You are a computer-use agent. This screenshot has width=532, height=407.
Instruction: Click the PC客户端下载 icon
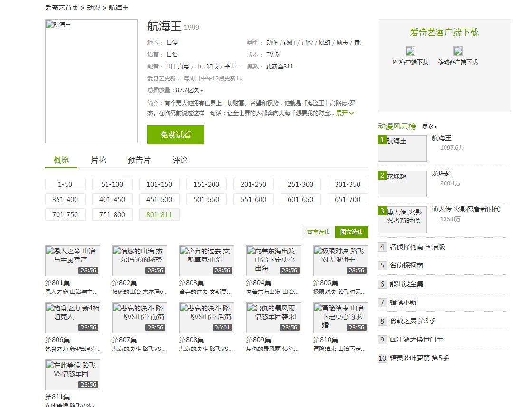coord(410,51)
